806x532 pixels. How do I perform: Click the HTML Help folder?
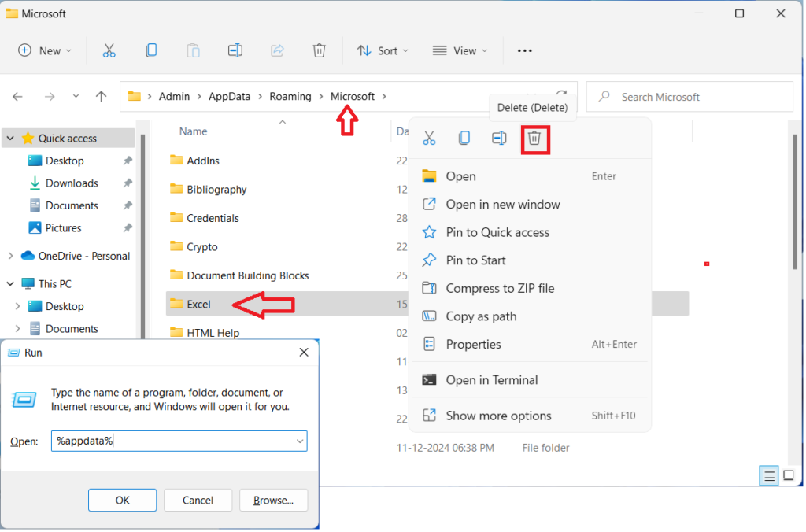coord(205,333)
